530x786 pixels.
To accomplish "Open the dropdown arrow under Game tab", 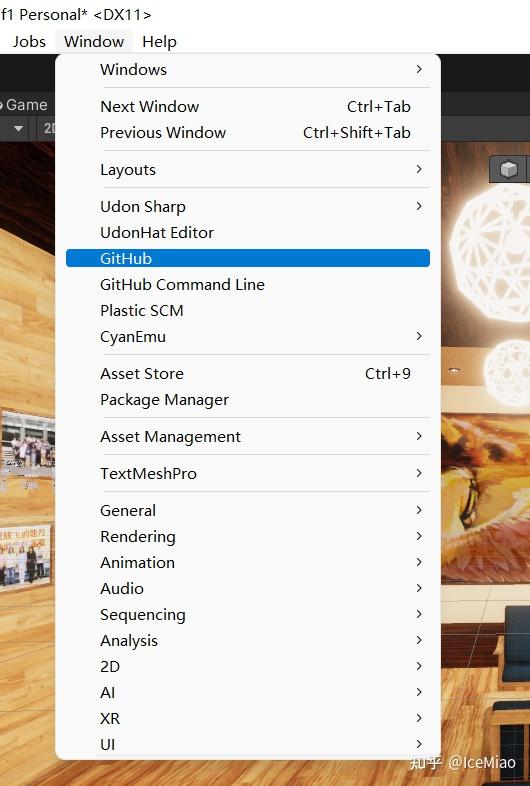I will point(19,129).
